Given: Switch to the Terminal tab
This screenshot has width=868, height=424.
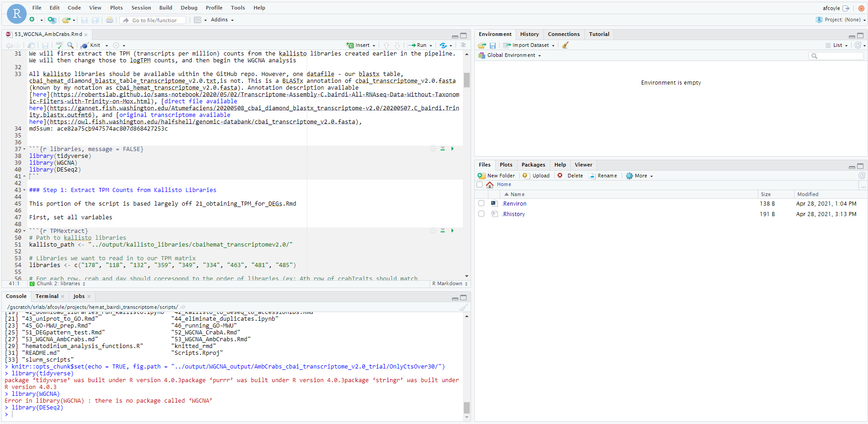Looking at the screenshot, I should (47, 296).
